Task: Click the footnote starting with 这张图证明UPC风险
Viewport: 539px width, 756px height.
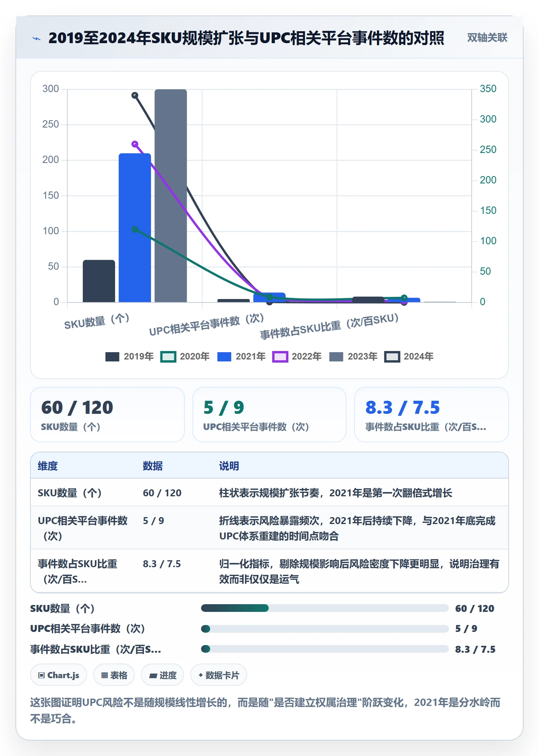Action: coord(265,711)
